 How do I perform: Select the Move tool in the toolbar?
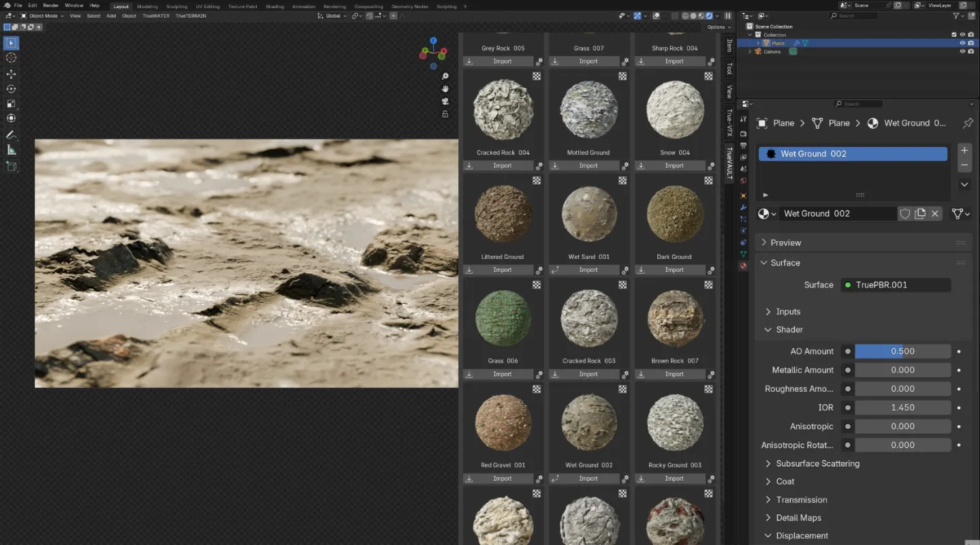pos(10,74)
